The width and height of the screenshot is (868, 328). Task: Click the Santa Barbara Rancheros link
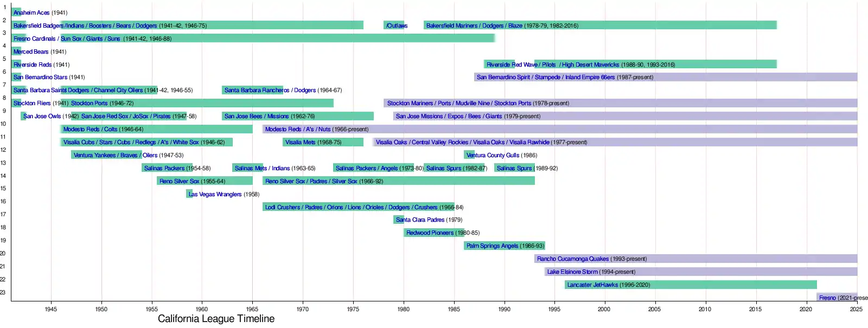(x=257, y=91)
